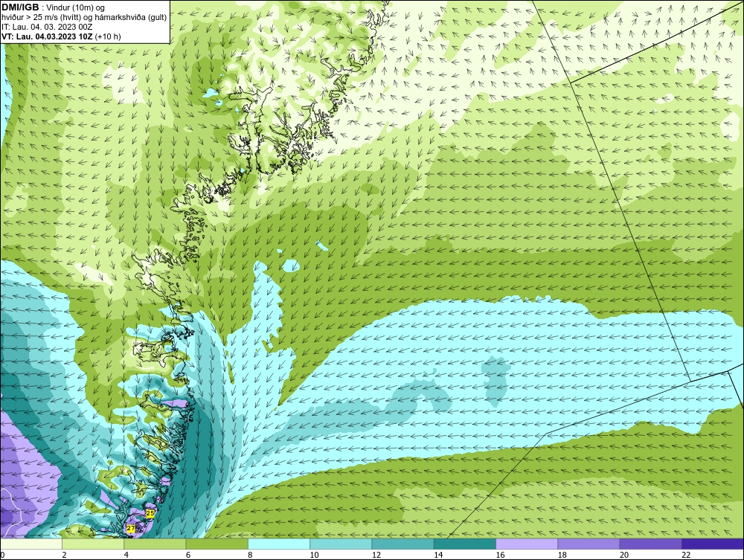
Task: Click the scale number 12
Action: (x=376, y=555)
